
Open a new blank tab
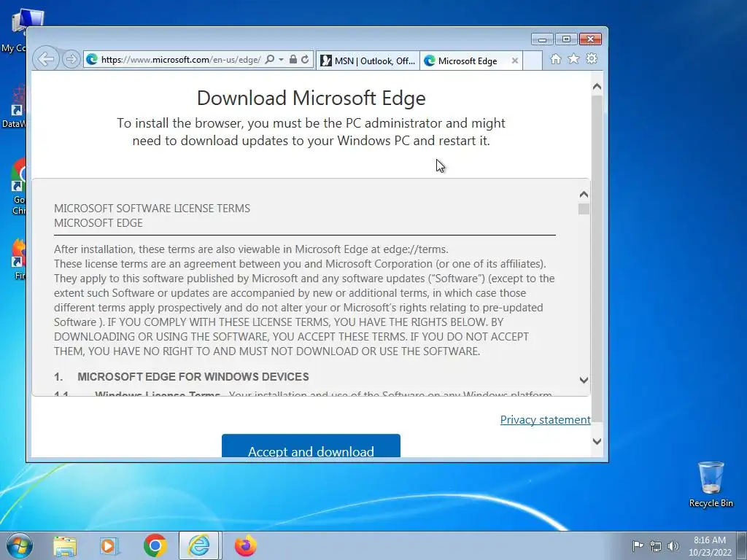coord(533,61)
